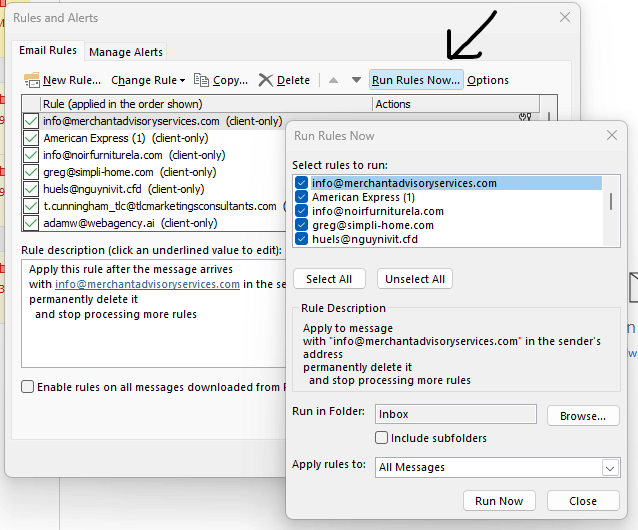The height and width of the screenshot is (530, 638).
Task: Click the Run Rules Now list scrollbar
Action: click(x=611, y=201)
